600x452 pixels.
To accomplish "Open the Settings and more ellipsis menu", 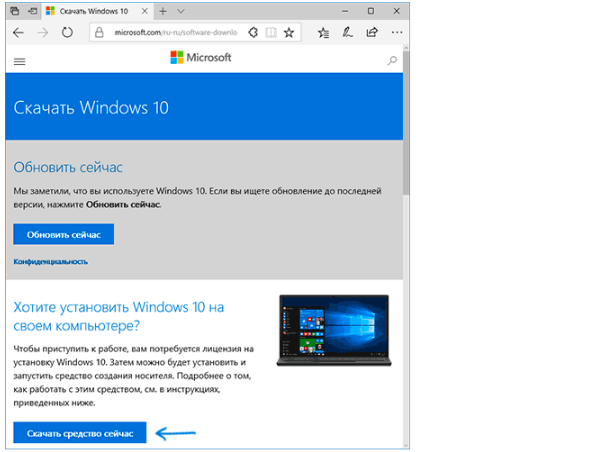I will pyautogui.click(x=397, y=33).
